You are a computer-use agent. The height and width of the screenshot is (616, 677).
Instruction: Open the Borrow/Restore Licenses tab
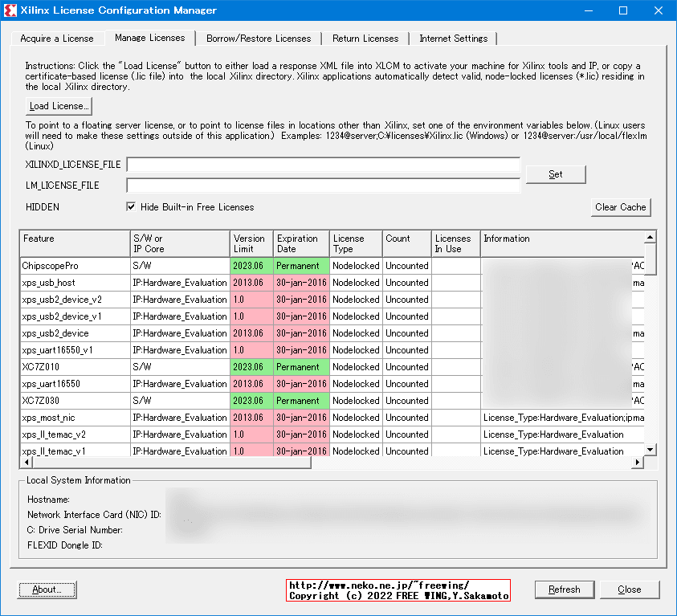(x=259, y=39)
